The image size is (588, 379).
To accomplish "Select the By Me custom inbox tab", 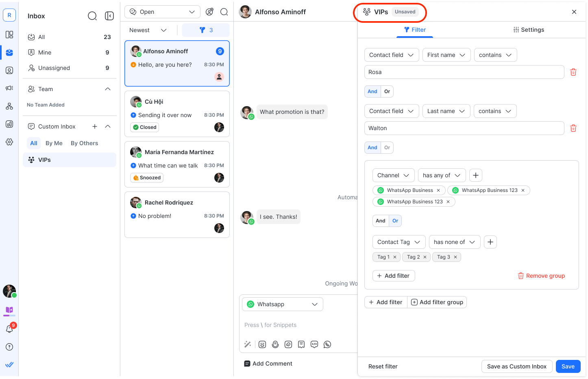I will click(x=54, y=143).
